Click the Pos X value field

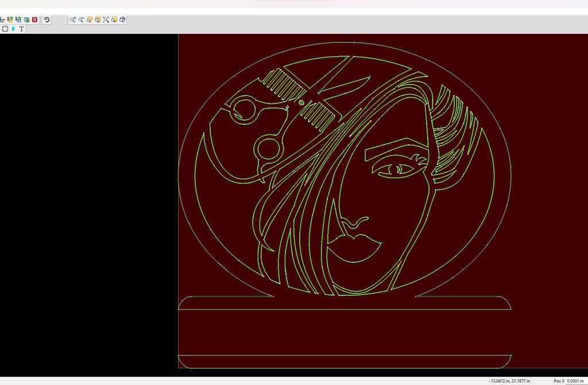click(x=575, y=381)
